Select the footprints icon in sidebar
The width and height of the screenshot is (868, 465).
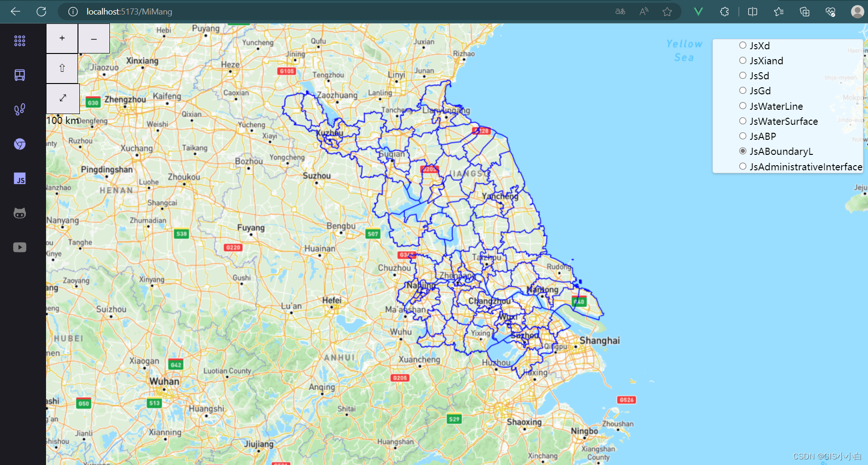pos(20,109)
